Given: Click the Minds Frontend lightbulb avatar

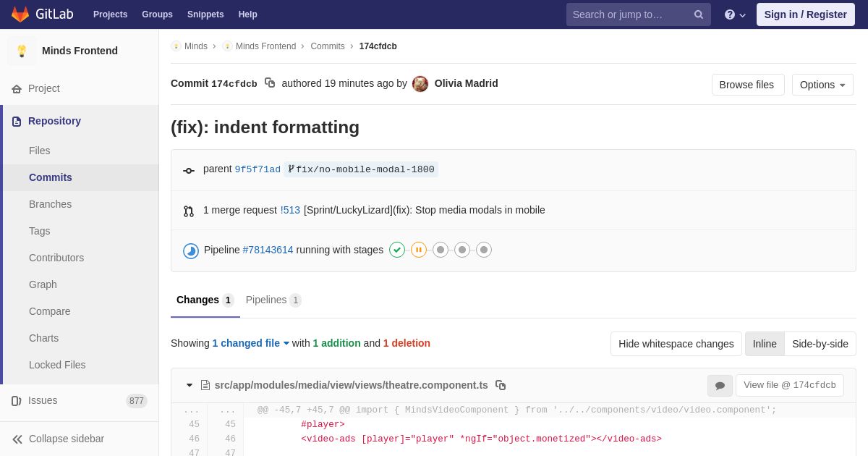Looking at the screenshot, I should (x=22, y=51).
